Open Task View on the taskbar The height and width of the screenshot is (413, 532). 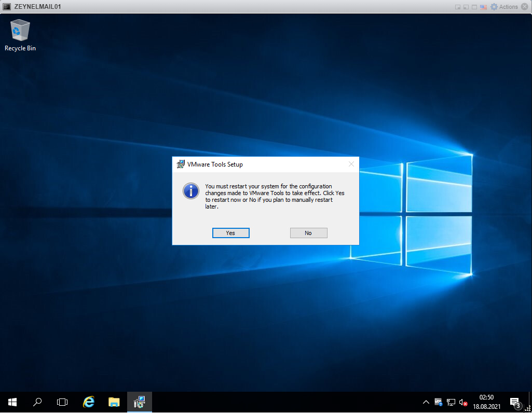[x=62, y=402]
